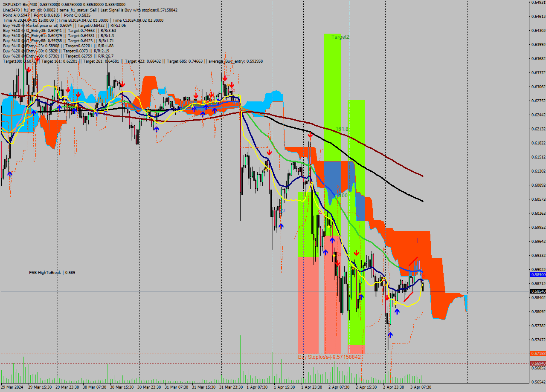Image resolution: width=546 pixels, height=392 pixels.
Task: Click the orange 0.57158 stoploss price tag
Action: coord(537,354)
